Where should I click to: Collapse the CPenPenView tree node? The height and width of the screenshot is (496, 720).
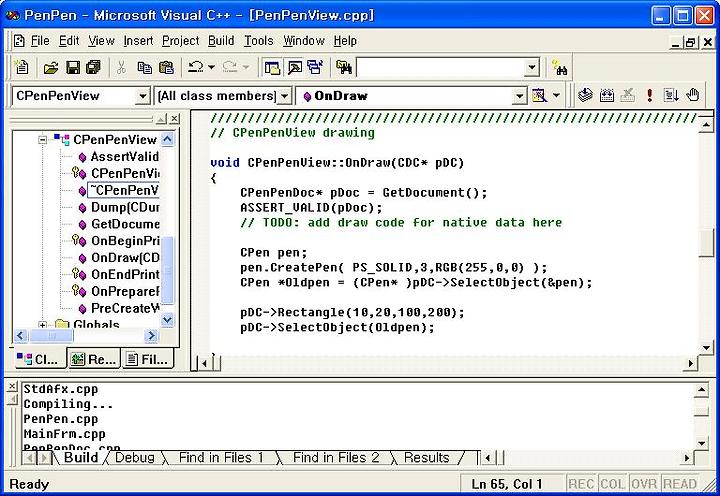coord(43,140)
